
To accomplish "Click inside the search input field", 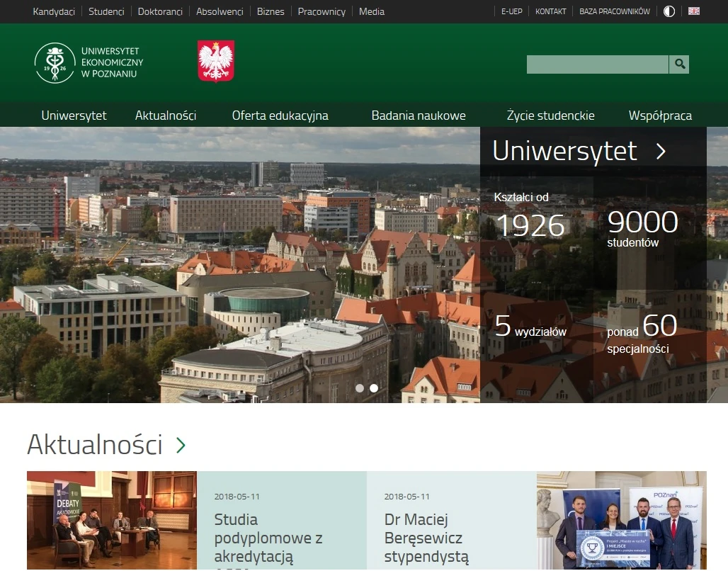I will [x=597, y=64].
